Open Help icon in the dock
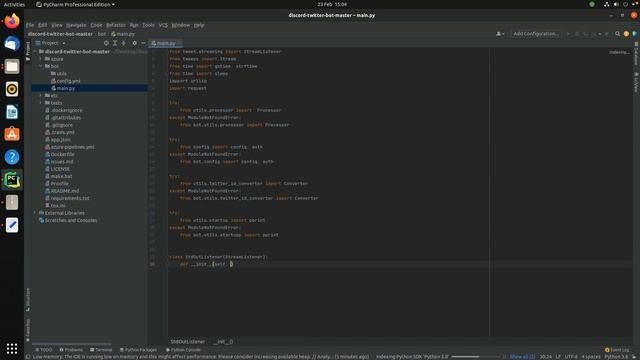The width and height of the screenshot is (640, 360). (12, 157)
